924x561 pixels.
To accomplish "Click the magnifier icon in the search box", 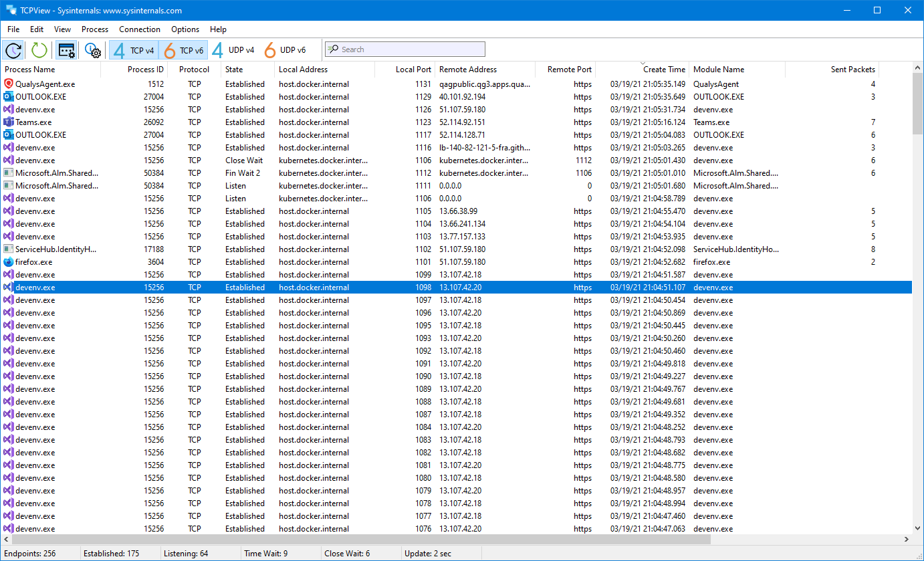I will pyautogui.click(x=332, y=49).
